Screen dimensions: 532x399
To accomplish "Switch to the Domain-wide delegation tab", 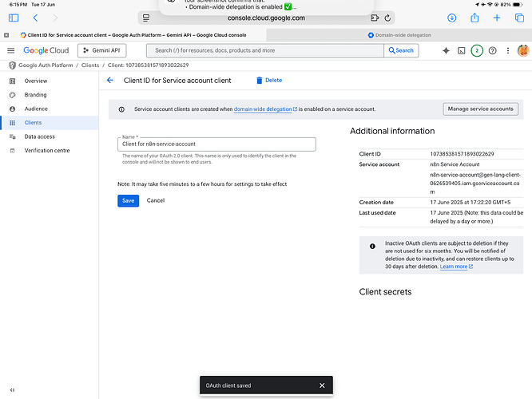I will tap(399, 35).
